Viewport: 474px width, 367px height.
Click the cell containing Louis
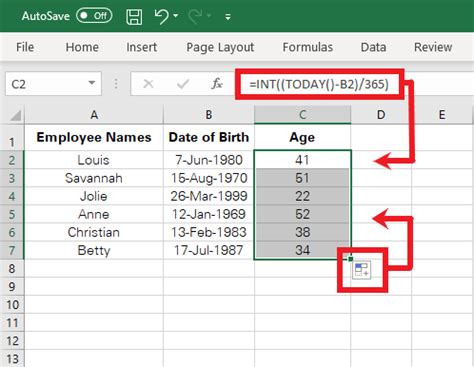point(94,160)
